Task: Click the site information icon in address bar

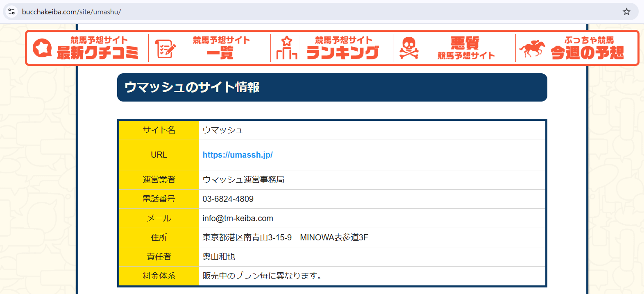Action: click(x=11, y=11)
